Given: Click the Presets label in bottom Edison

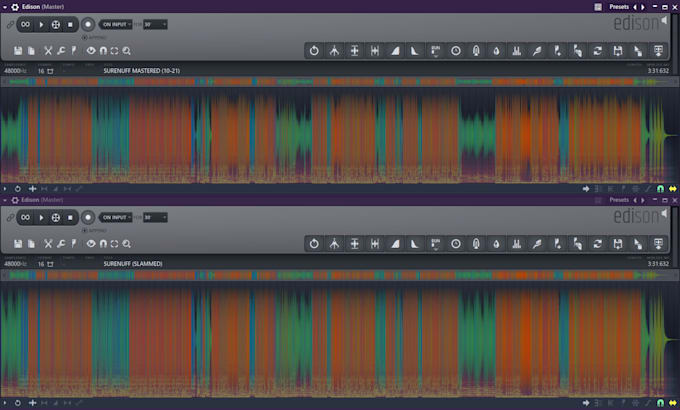Looking at the screenshot, I should pos(619,200).
